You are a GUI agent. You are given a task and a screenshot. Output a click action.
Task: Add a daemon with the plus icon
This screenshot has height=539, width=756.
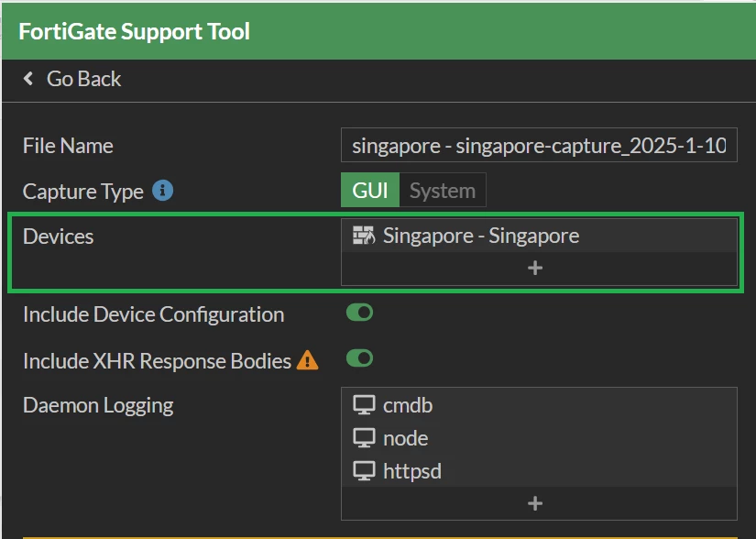click(535, 504)
